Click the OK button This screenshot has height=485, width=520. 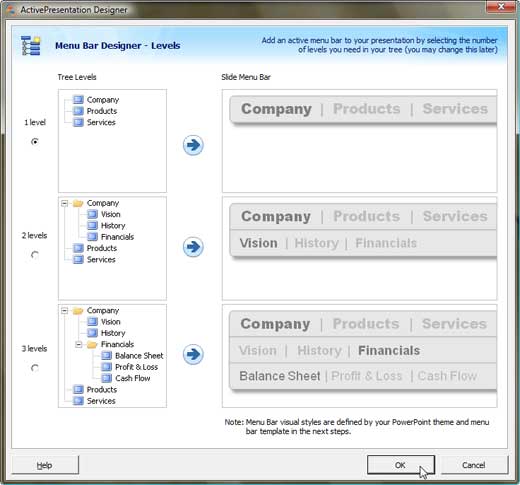coord(401,465)
